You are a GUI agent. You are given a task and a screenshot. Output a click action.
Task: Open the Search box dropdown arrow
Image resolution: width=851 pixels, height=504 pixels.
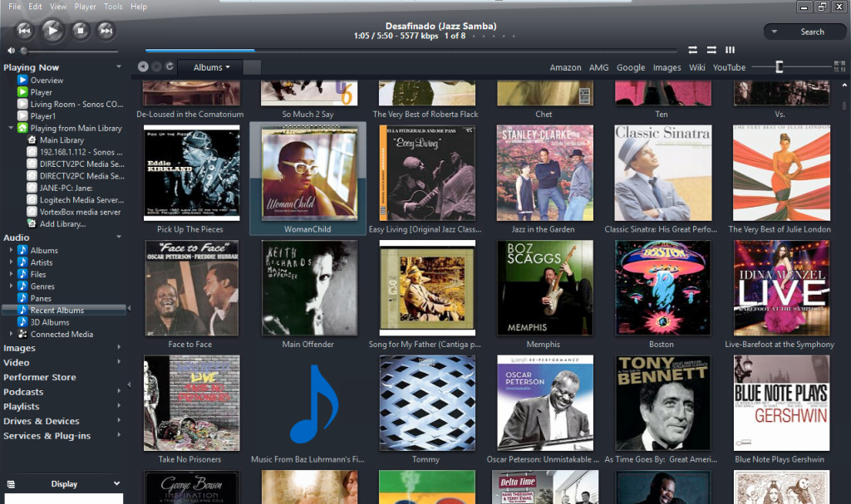pos(775,32)
